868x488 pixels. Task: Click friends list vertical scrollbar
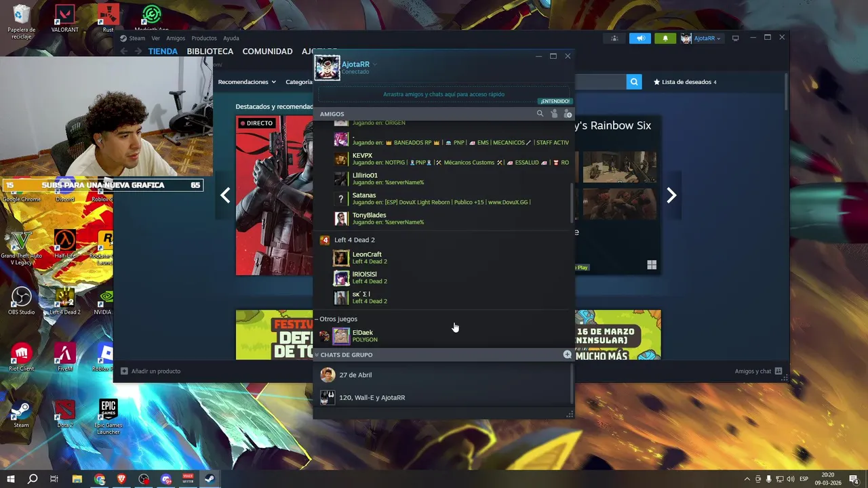[573, 203]
